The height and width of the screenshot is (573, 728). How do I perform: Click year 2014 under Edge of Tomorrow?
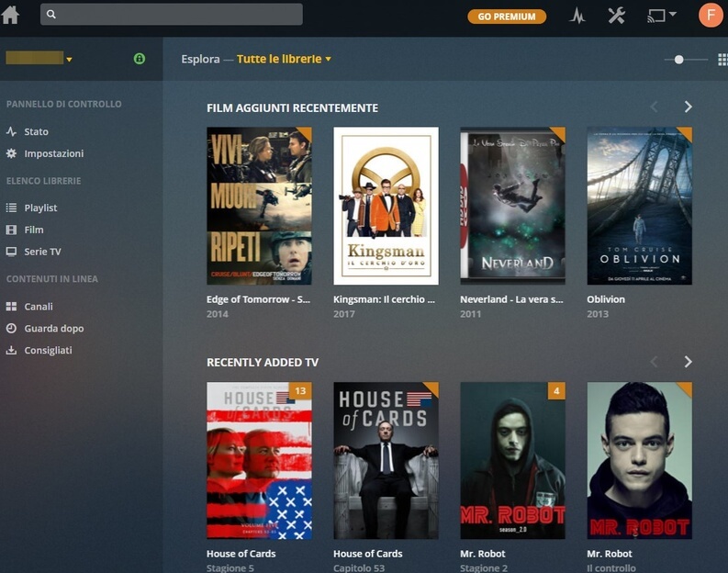218,314
